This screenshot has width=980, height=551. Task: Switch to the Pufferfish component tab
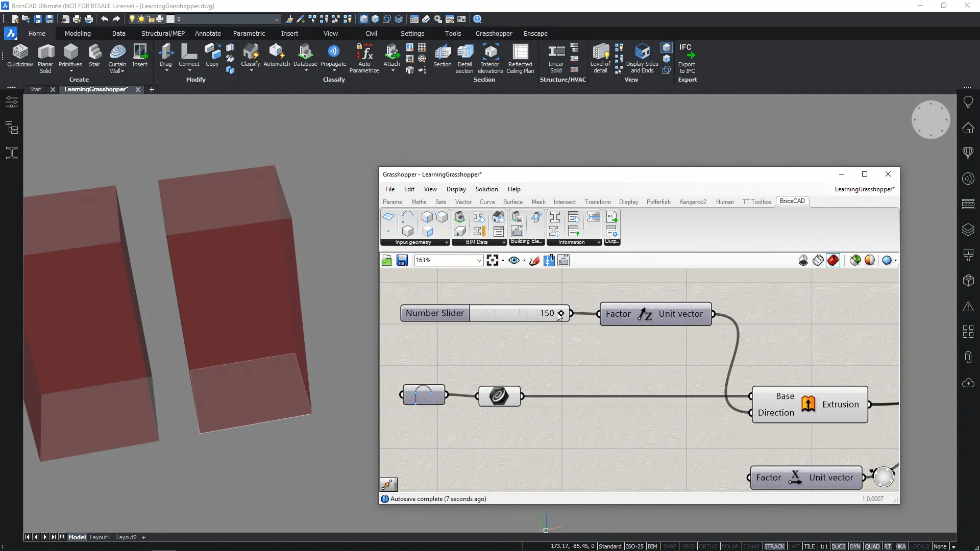658,202
